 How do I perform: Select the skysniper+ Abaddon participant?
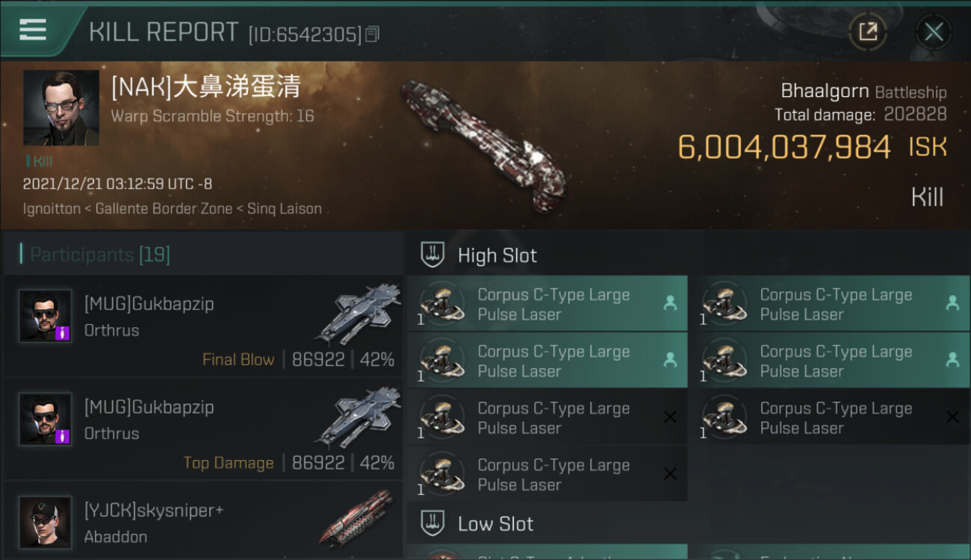point(203,523)
